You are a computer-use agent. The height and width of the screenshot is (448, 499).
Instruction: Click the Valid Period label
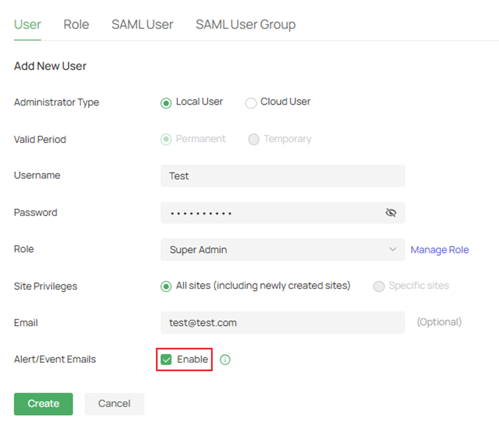click(x=40, y=140)
